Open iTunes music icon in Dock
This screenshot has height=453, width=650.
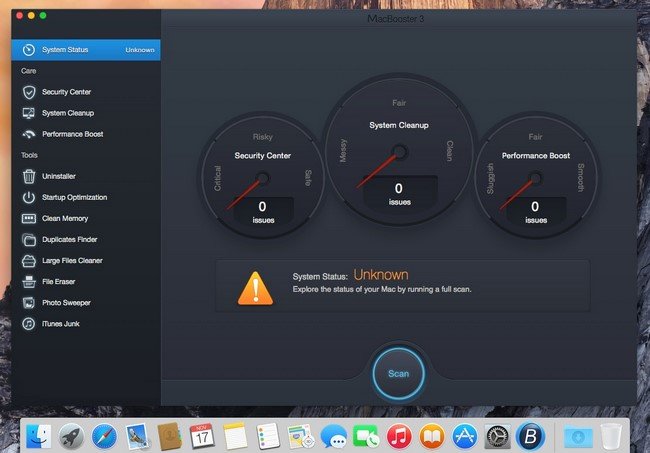[x=399, y=436]
